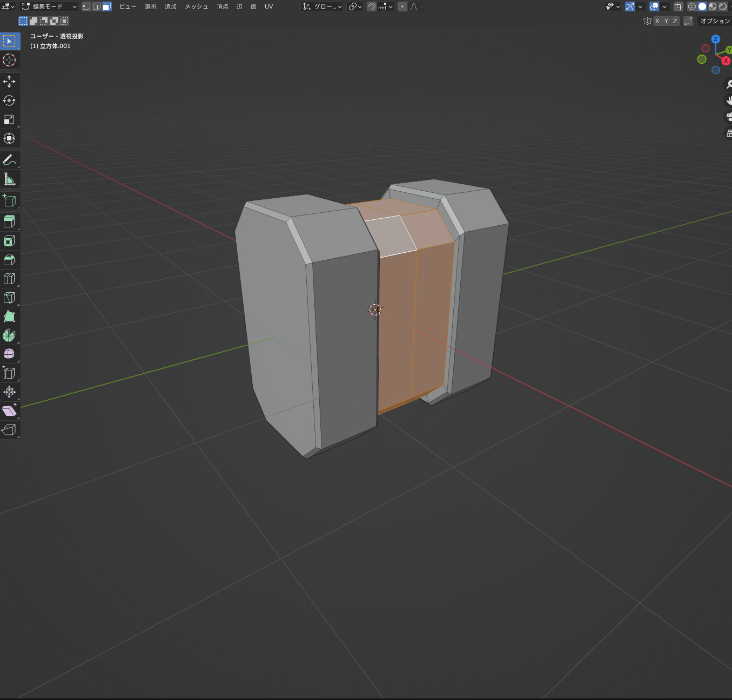Select the Shear tool
Image resolution: width=732 pixels, height=700 pixels.
coord(9,410)
